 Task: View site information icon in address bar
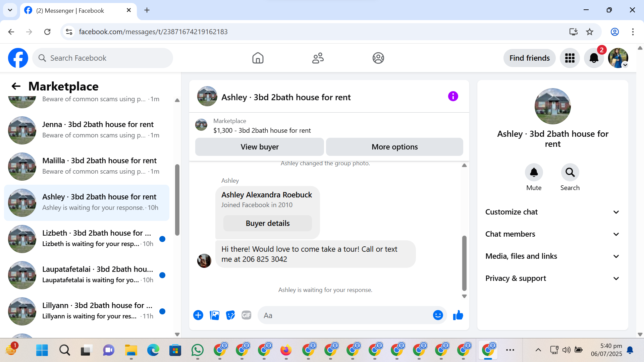(69, 32)
